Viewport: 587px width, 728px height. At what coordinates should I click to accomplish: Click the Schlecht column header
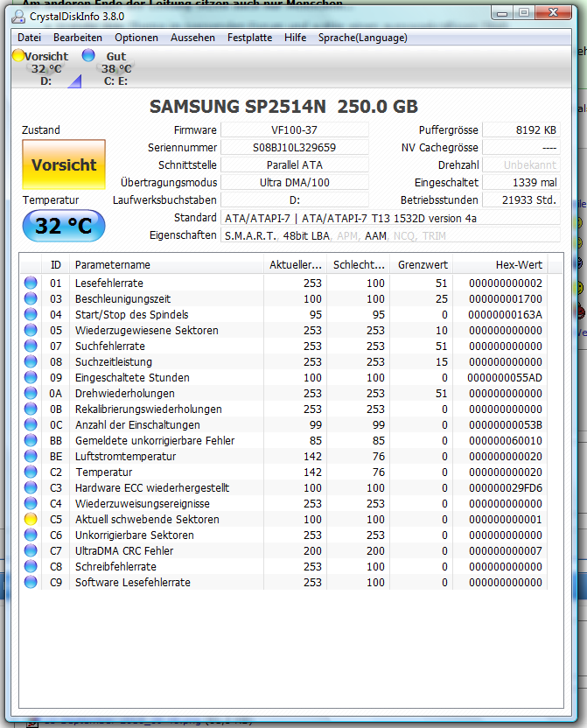coord(358,265)
